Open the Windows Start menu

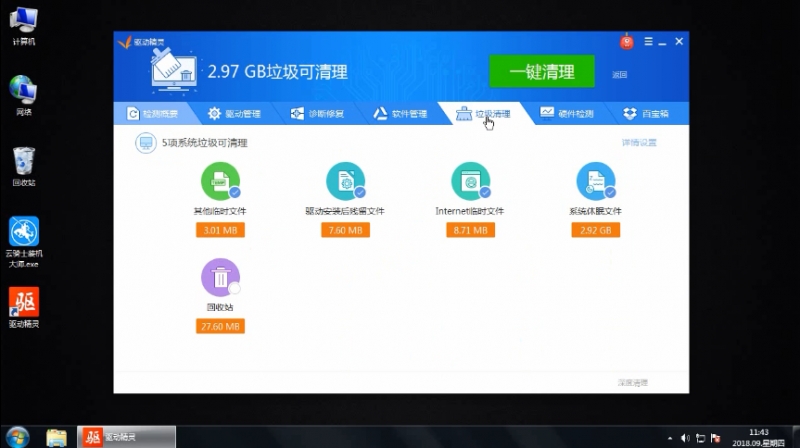17,437
